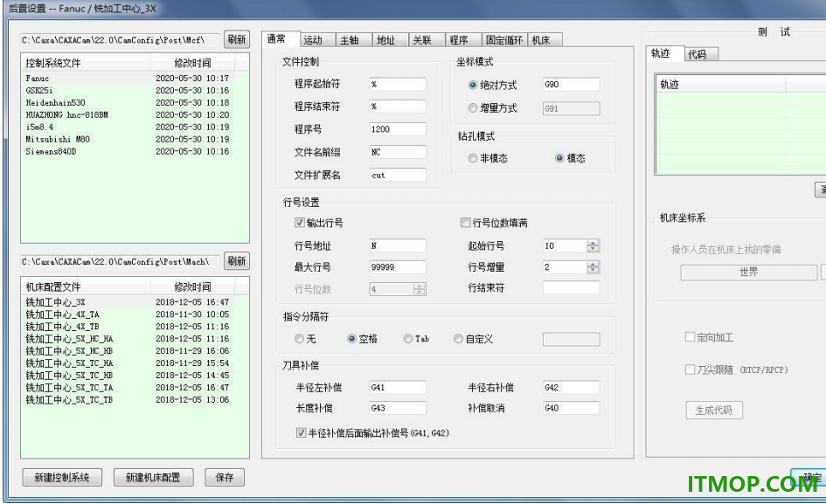826x504 pixels.
Task: Click the 新建机床配置 button
Action: [153, 478]
